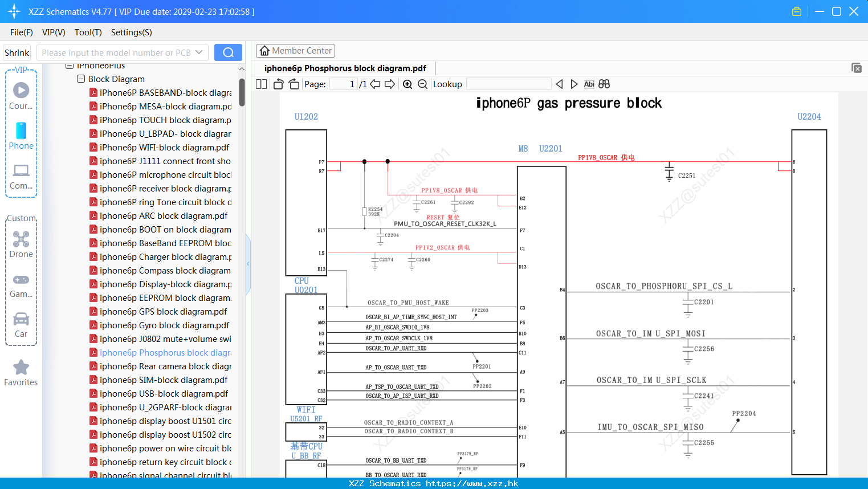The height and width of the screenshot is (489, 868).
Task: Open the VIP(V) menu
Action: click(54, 32)
